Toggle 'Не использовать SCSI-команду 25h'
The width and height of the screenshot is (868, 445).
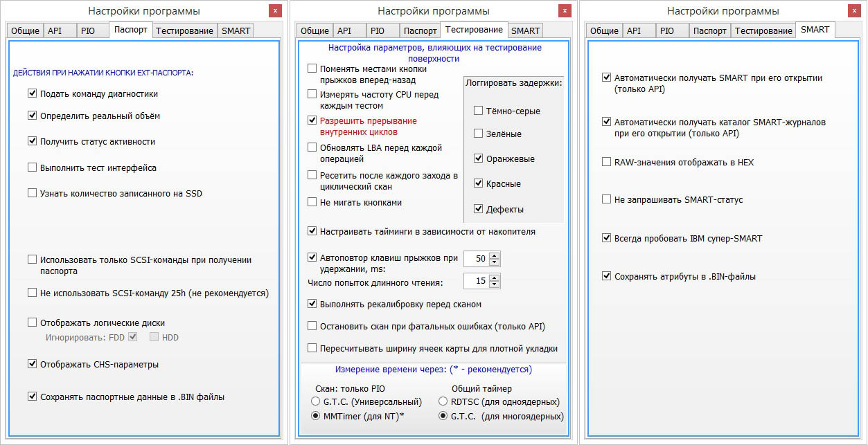coord(32,293)
